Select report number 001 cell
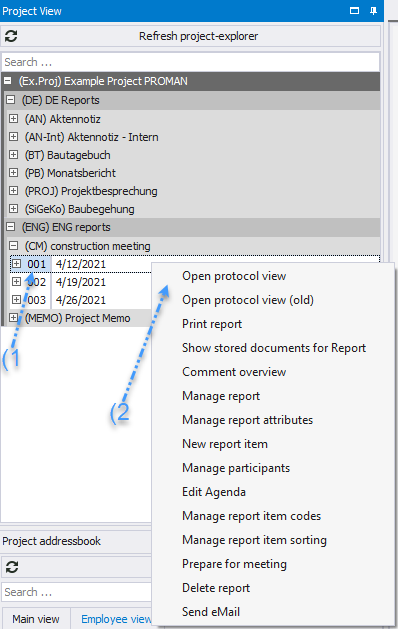 37,264
